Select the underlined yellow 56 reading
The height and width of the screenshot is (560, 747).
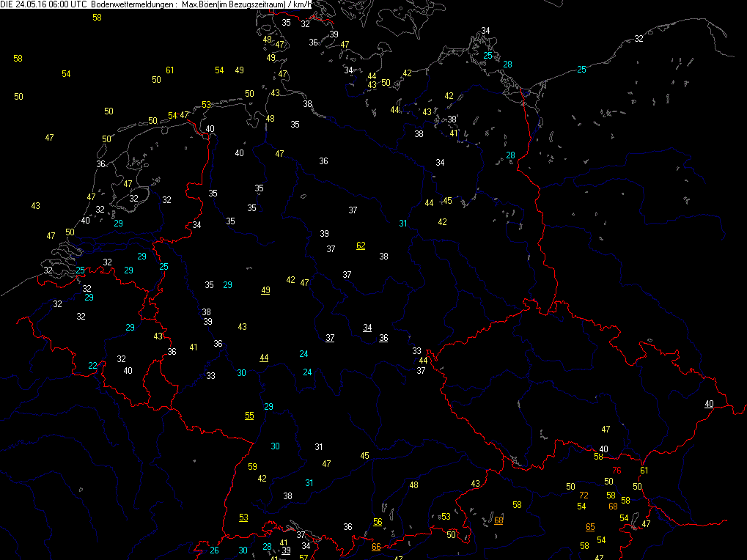pyautogui.click(x=378, y=522)
